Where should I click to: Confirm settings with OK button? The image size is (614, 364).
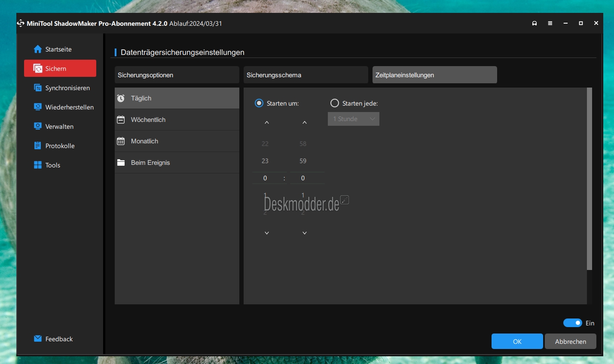tap(517, 341)
